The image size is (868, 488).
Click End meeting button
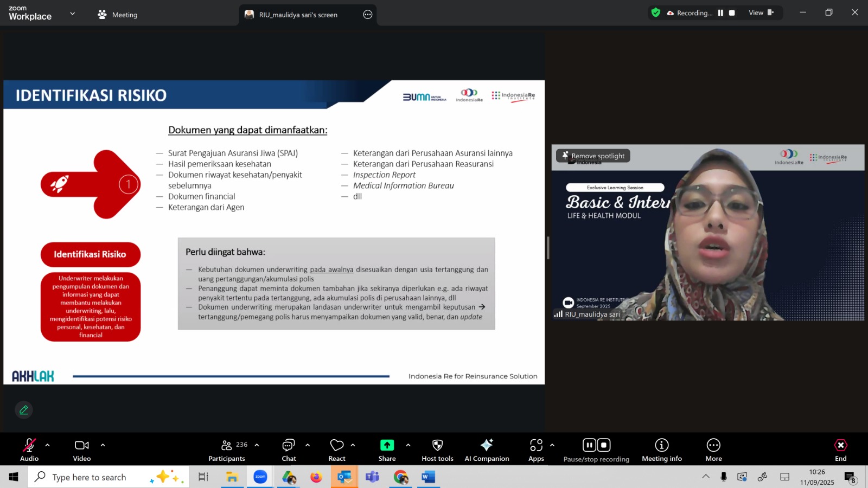click(x=840, y=450)
